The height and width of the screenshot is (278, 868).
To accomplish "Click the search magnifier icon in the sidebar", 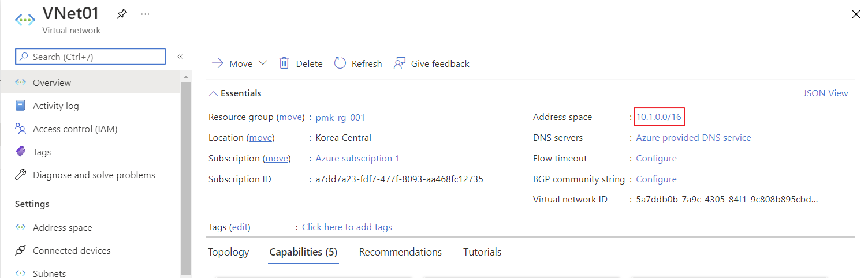I will (24, 57).
